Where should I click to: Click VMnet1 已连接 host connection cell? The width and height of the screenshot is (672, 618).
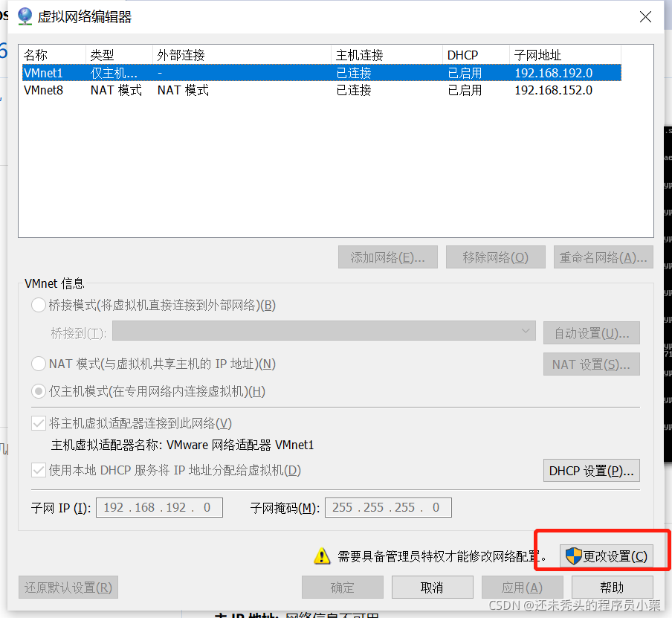tap(354, 73)
